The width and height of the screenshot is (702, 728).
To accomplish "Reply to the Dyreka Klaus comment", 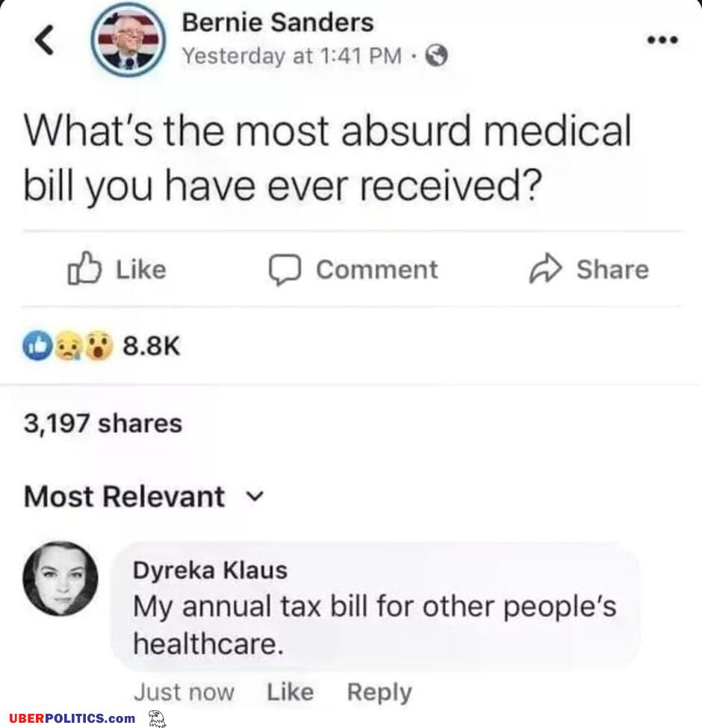I will pos(379,692).
